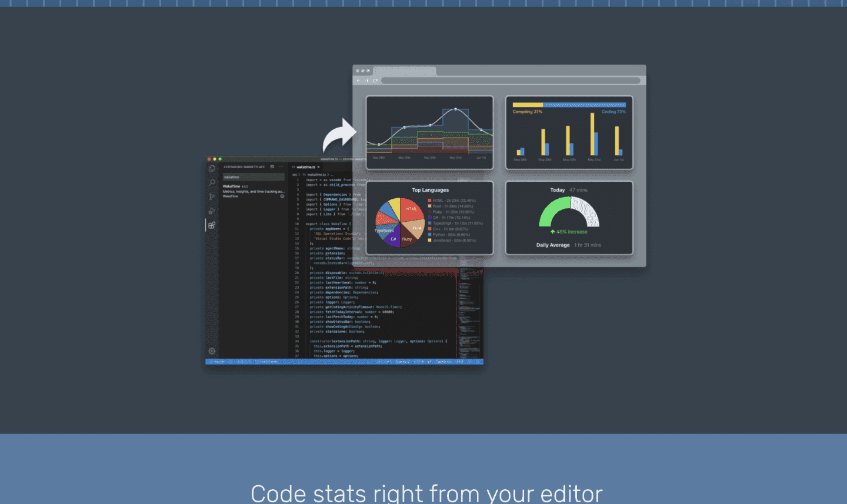Image resolution: width=847 pixels, height=504 pixels.
Task: Open the WakaTime 4.0.0 extension entry
Action: click(253, 191)
